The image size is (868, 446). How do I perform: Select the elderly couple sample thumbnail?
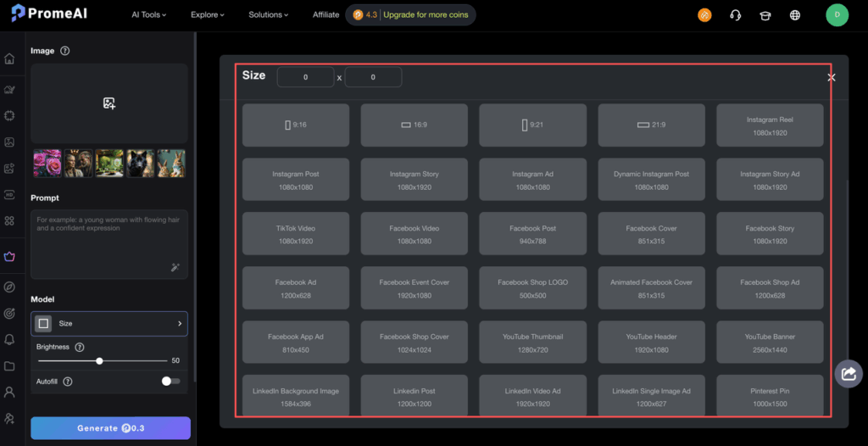tap(78, 164)
